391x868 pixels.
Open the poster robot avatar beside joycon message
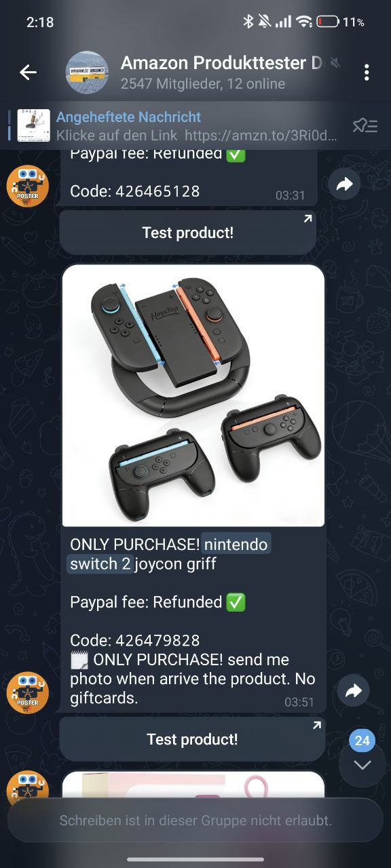click(x=28, y=692)
